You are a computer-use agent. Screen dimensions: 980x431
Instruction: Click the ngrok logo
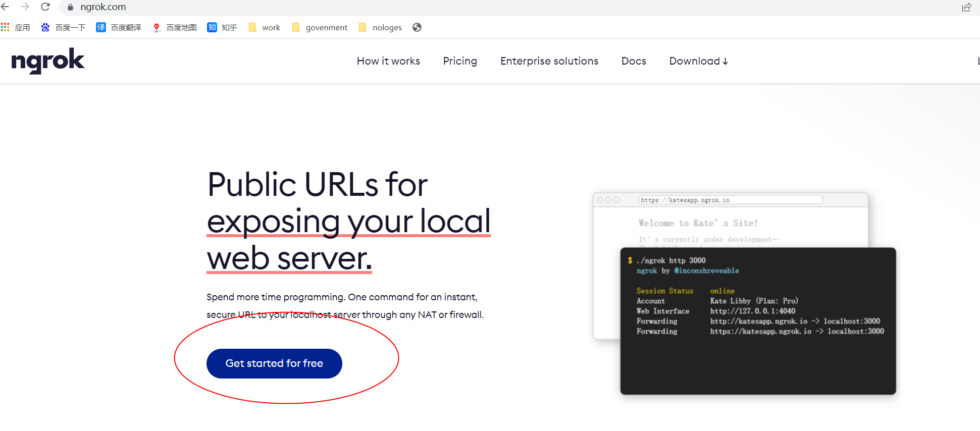48,61
